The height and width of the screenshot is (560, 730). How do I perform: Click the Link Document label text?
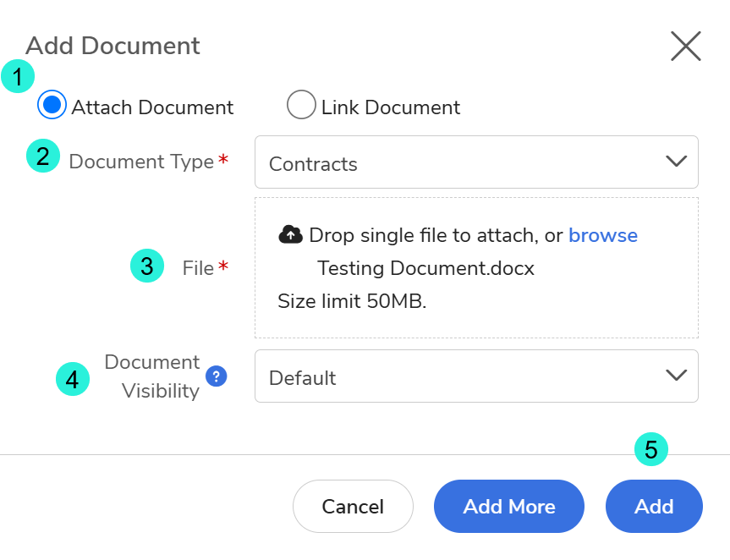pos(391,107)
